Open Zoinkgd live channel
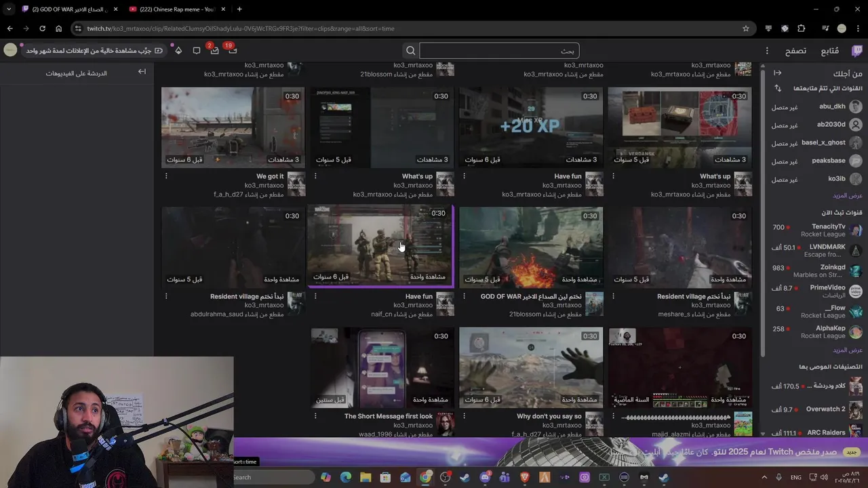This screenshot has height=488, width=868. pos(817,271)
